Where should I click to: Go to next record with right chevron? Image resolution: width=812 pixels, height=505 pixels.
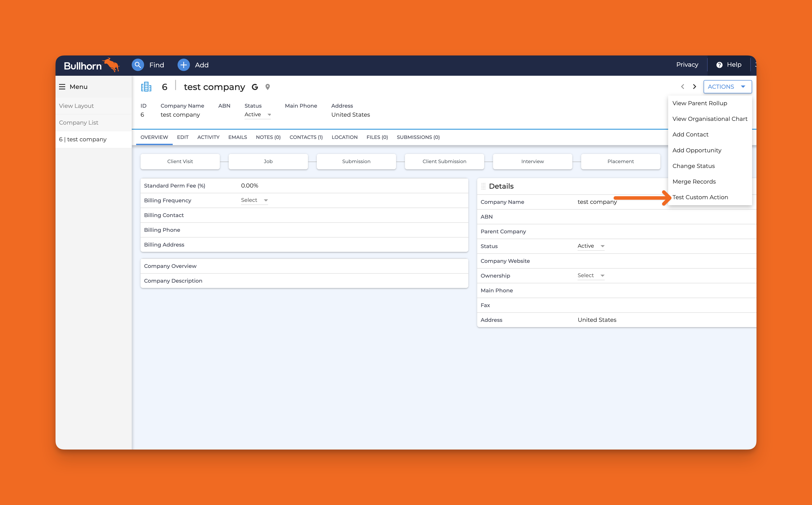click(x=694, y=87)
